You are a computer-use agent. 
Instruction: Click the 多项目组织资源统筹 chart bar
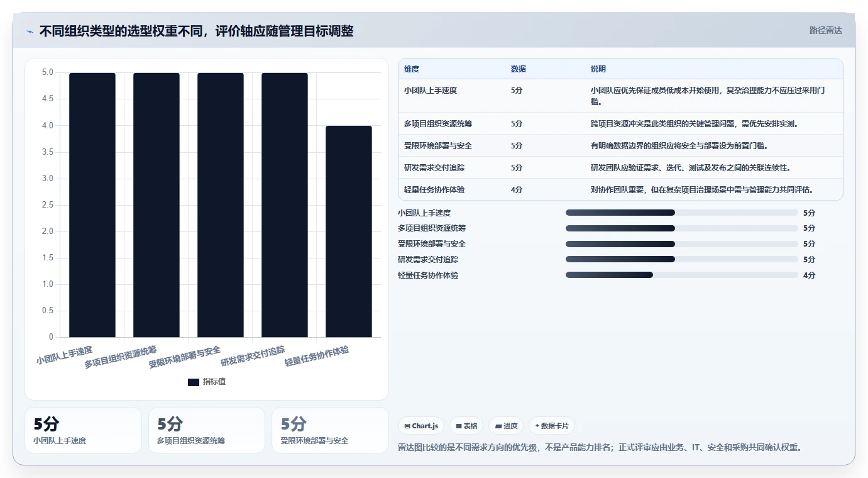coord(157,205)
